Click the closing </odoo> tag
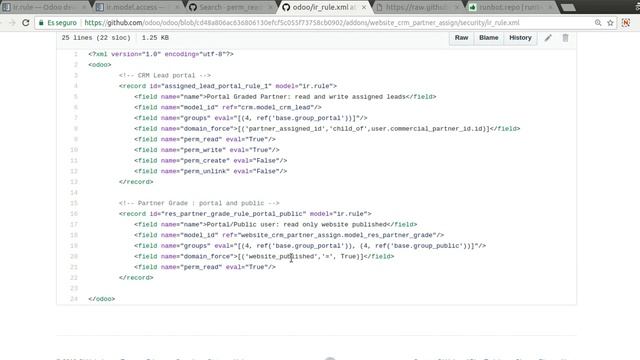 coord(102,299)
